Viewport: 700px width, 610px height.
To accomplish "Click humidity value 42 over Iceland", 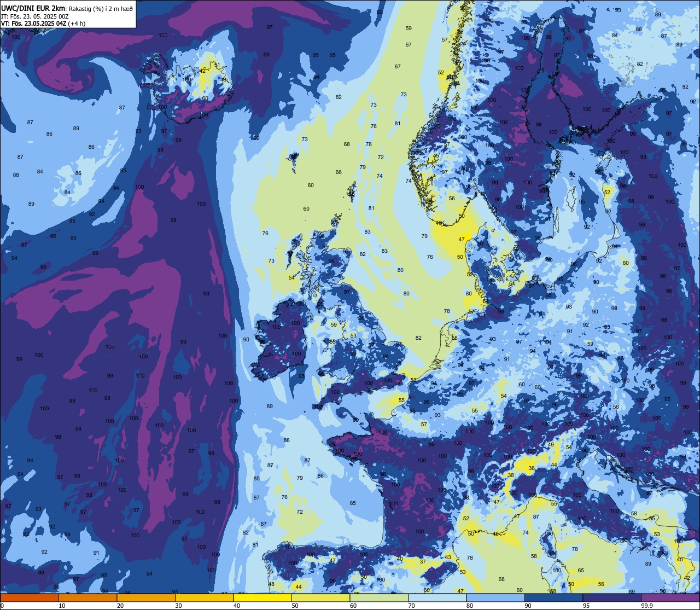I will 202,71.
